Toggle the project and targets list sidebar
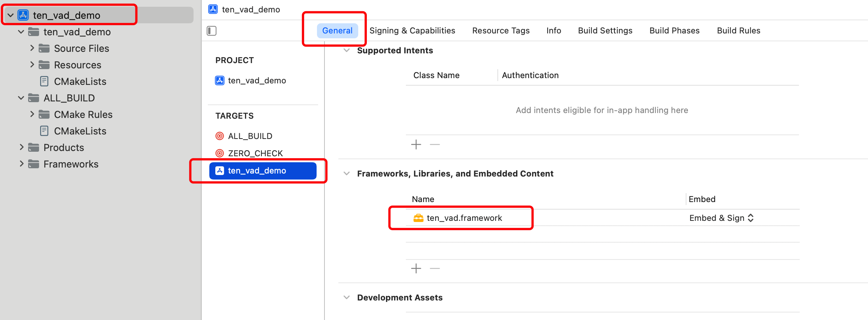The width and height of the screenshot is (868, 320). pos(212,31)
